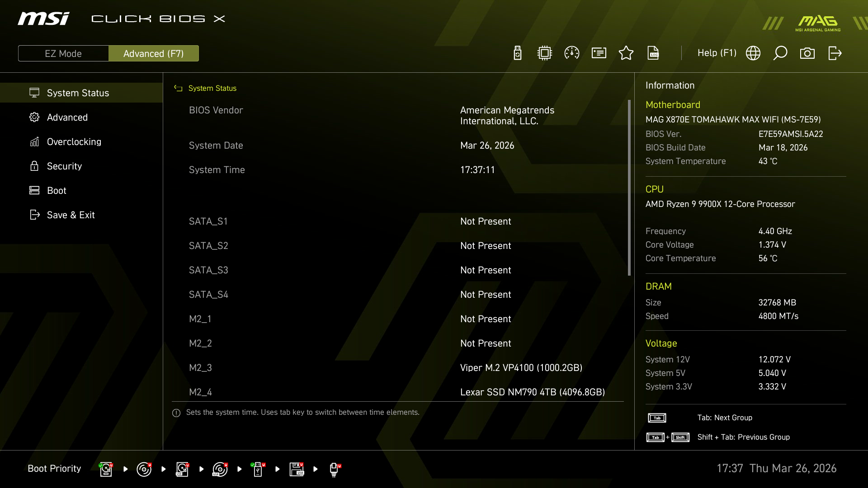Switch to EZ Mode
This screenshot has width=868, height=488.
pos(63,53)
